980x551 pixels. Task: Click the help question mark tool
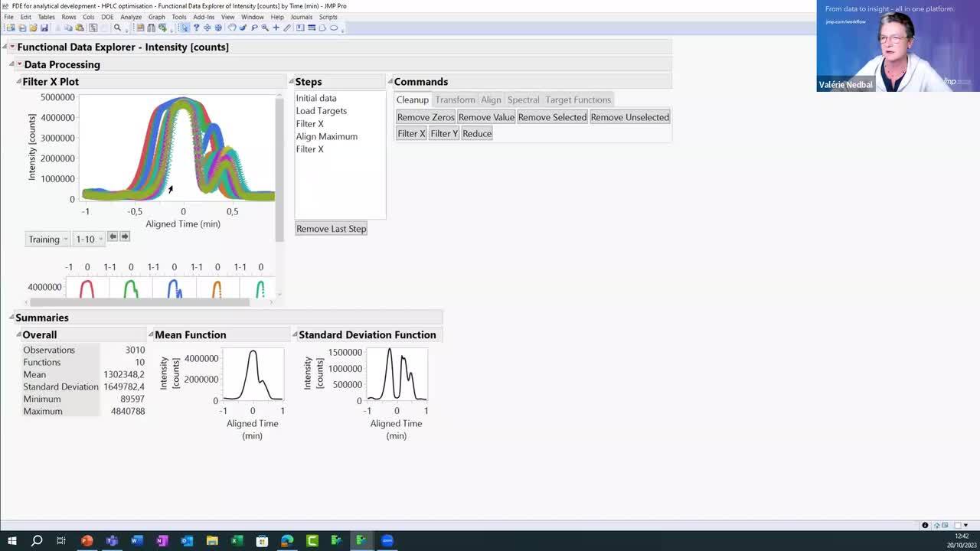click(196, 28)
